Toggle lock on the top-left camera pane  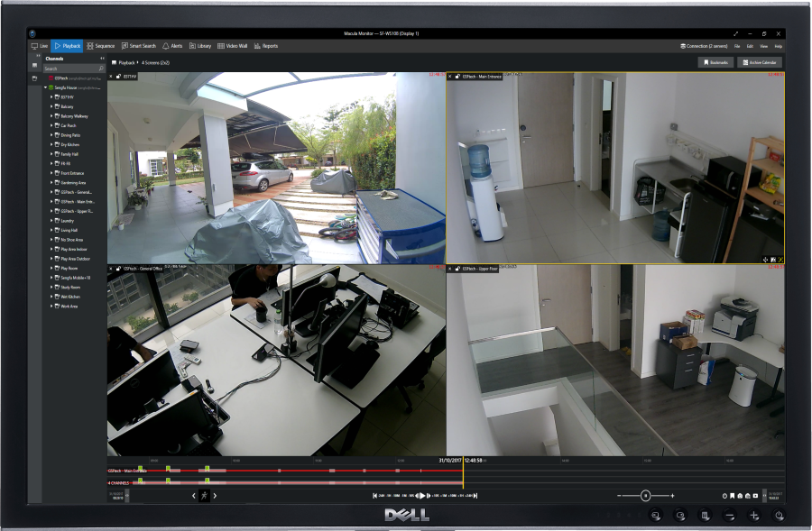point(118,77)
